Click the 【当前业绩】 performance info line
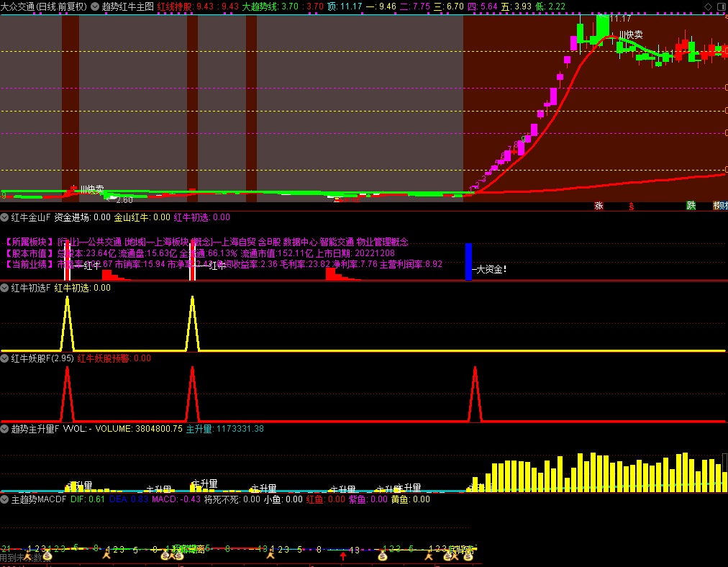 click(x=223, y=264)
